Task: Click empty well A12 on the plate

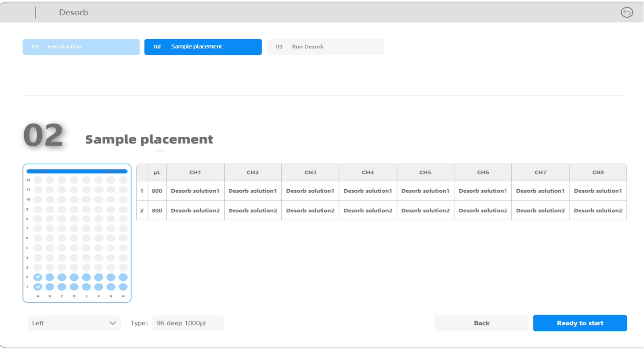Action: point(38,180)
